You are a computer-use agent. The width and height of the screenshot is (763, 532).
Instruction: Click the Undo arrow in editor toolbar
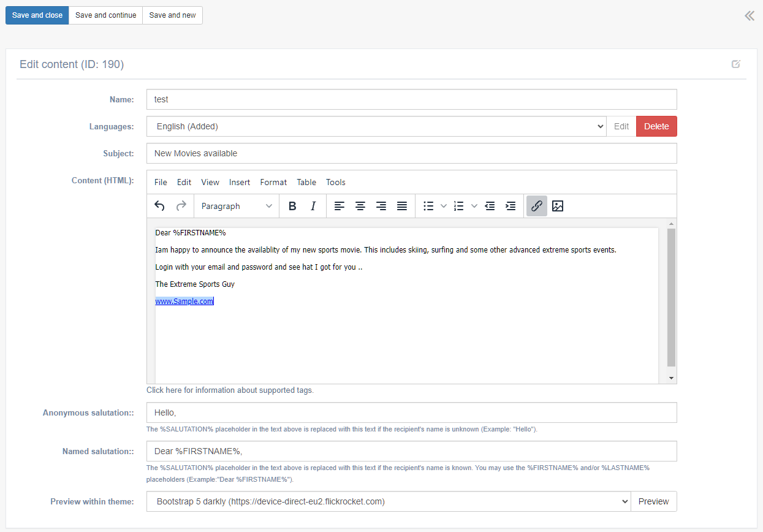coord(160,206)
